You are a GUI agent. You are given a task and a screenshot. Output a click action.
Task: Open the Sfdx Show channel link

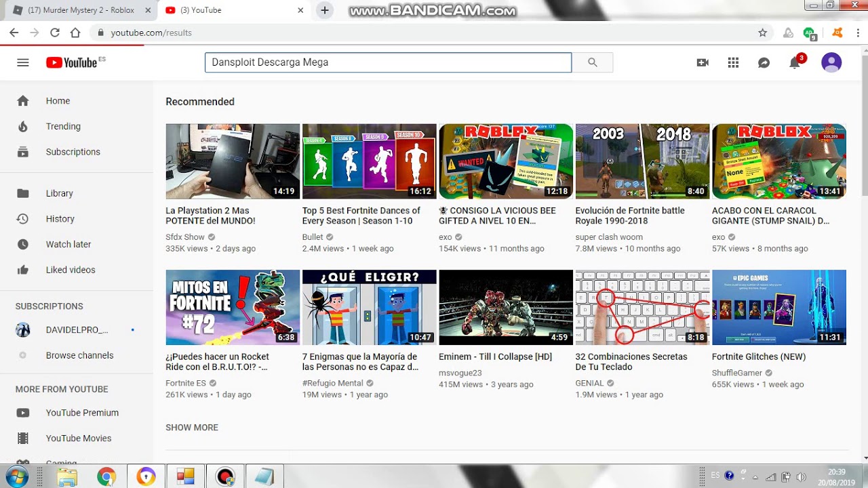tap(185, 237)
